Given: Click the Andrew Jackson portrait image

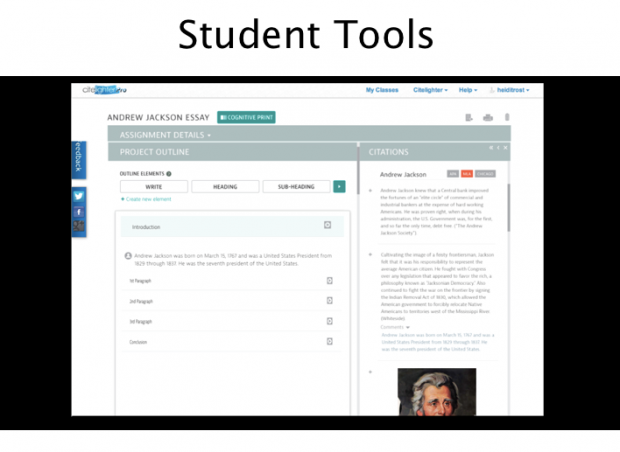Looking at the screenshot, I should click(x=437, y=392).
